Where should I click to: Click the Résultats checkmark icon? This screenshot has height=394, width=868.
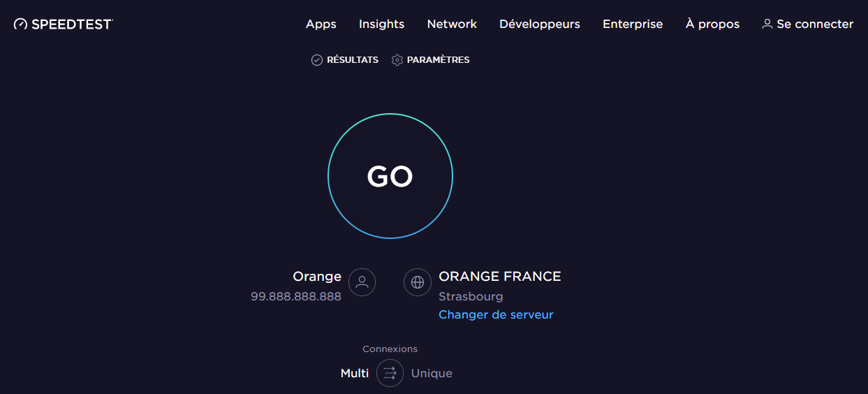click(316, 60)
